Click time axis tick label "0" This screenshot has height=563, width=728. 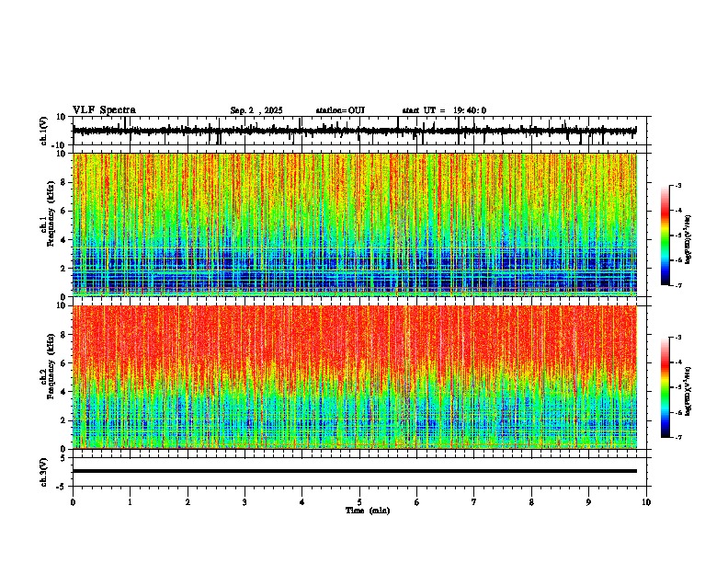(x=73, y=502)
